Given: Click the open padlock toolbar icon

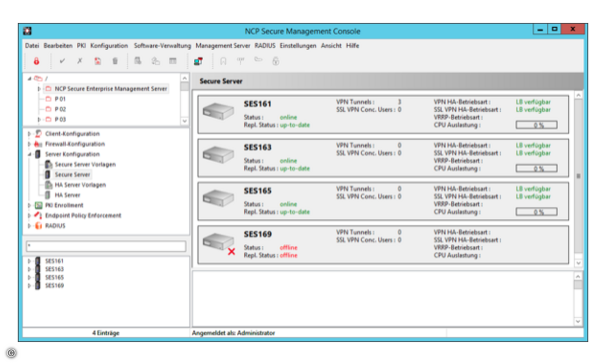Looking at the screenshot, I should pos(276,61).
